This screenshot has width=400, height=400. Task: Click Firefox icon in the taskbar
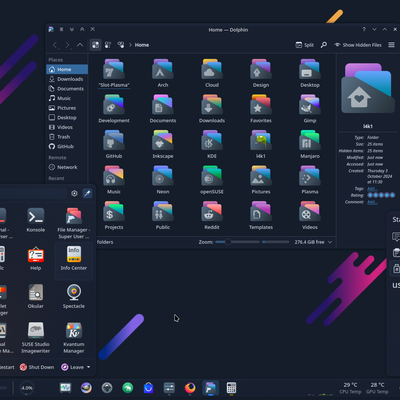(x=190, y=388)
